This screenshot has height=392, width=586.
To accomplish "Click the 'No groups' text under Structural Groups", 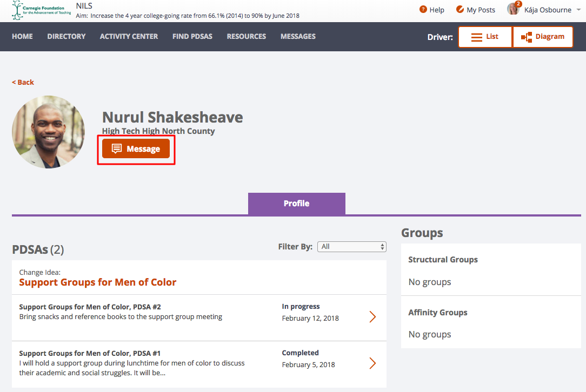I will [430, 282].
